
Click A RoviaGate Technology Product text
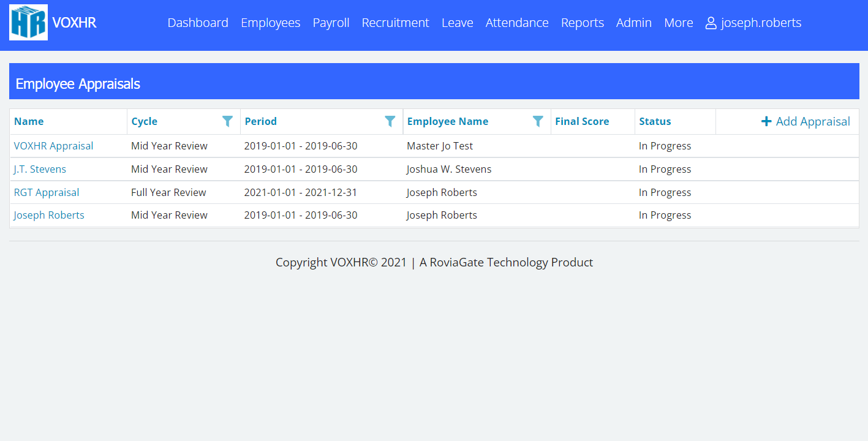[x=506, y=262]
